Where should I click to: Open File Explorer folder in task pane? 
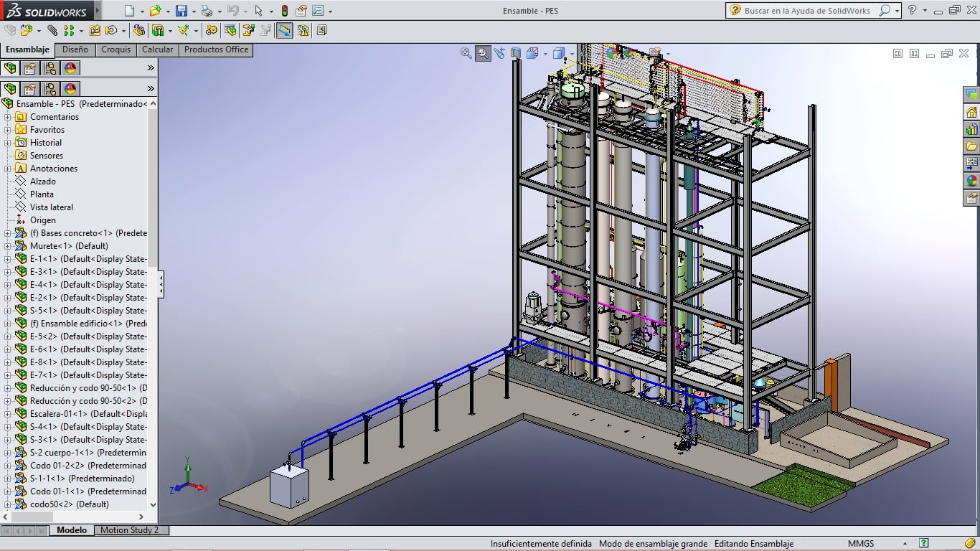click(x=971, y=146)
